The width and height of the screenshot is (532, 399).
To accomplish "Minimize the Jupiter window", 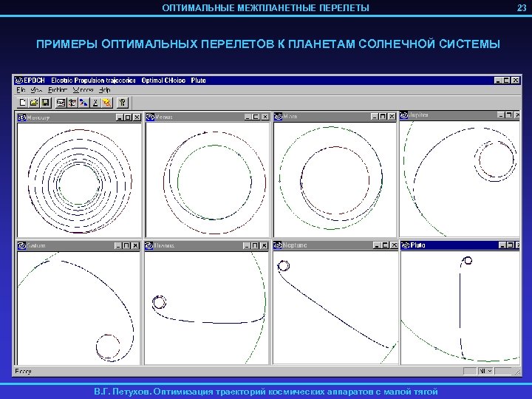I will click(x=501, y=115).
